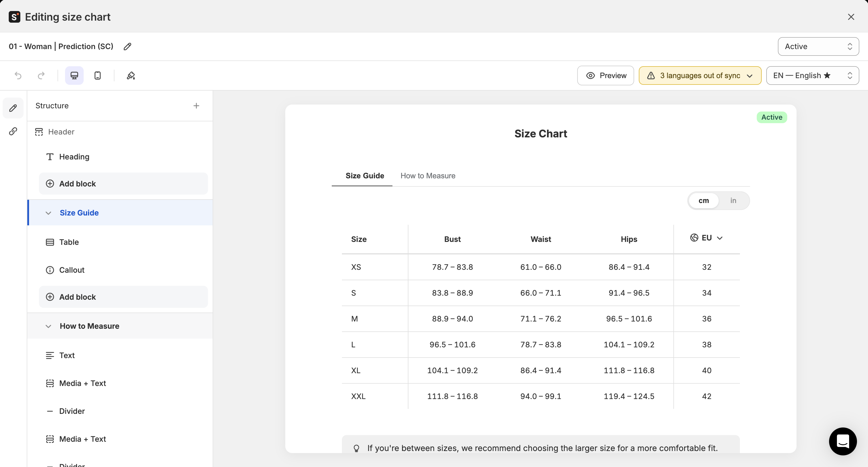Switch to mobile preview mode
868x467 pixels.
pos(97,76)
